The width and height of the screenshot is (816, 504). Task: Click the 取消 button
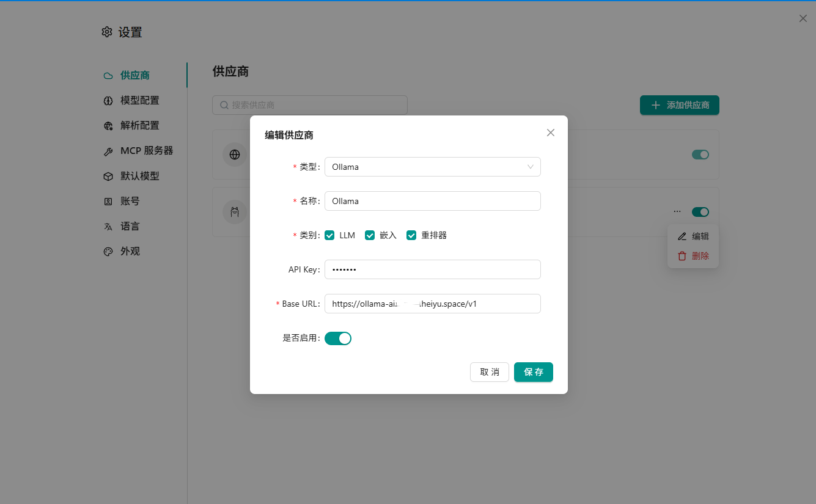pyautogui.click(x=490, y=372)
